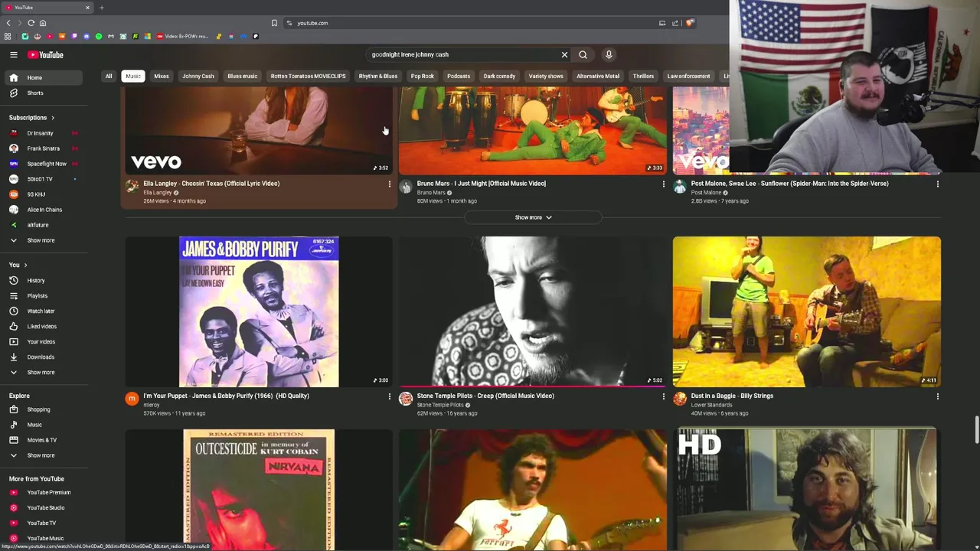Show more items under Downloads
The width and height of the screenshot is (980, 551).
tap(44, 372)
